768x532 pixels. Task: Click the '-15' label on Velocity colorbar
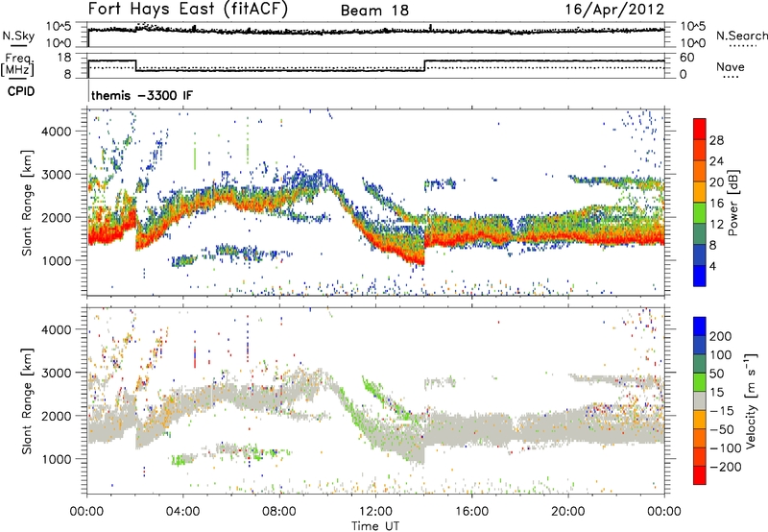[x=722, y=411]
